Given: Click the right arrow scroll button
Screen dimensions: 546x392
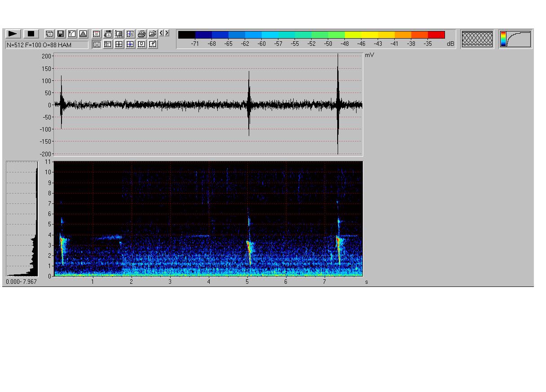Looking at the screenshot, I should (x=167, y=33).
